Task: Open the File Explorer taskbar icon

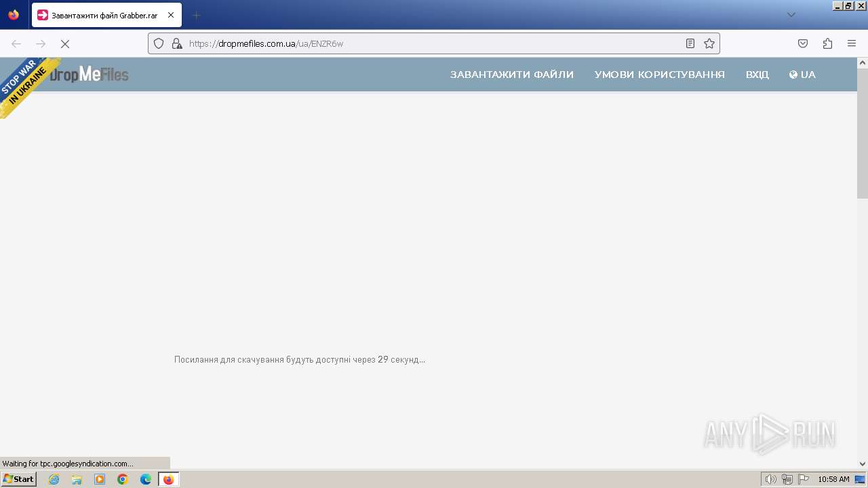Action: [77, 479]
